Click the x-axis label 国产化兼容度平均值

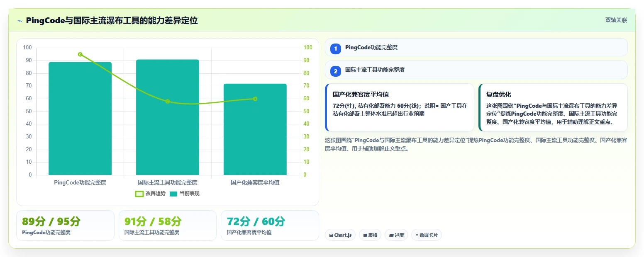[x=255, y=182]
